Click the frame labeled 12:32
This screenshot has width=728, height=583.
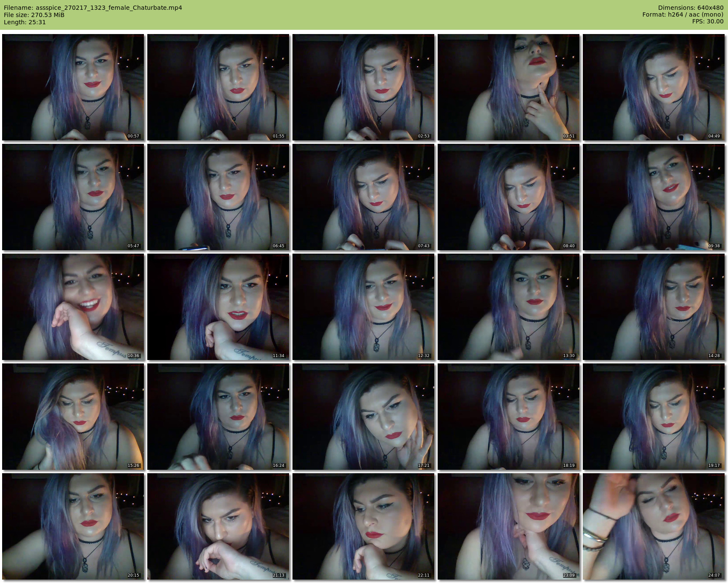click(364, 307)
